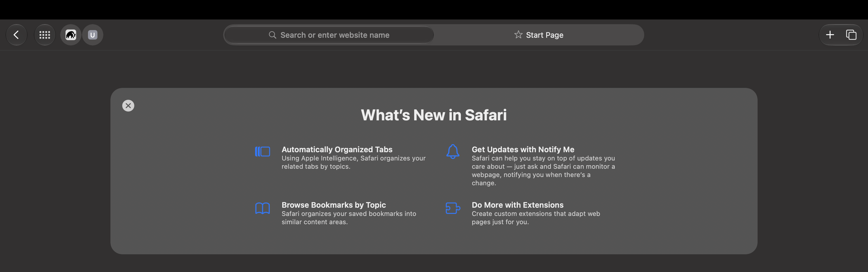This screenshot has width=868, height=272.
Task: Click the text "Using Apple Intelligence, Safari organizes your related tabs"
Action: pos(353,162)
